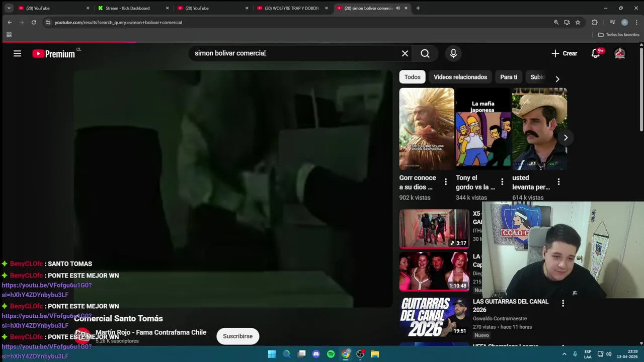Focus the YouTube search input field
Image resolution: width=644 pixels, height=362 pixels.
coord(294,53)
